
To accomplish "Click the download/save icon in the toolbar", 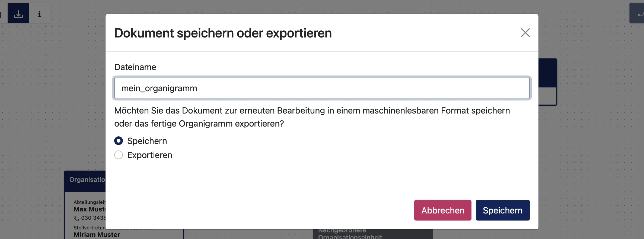I will [x=18, y=13].
